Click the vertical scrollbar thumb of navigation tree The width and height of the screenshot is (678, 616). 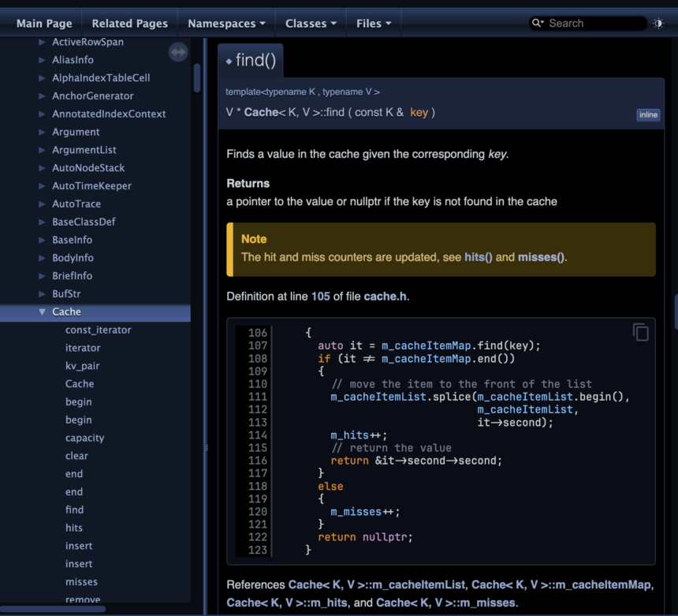(197, 78)
